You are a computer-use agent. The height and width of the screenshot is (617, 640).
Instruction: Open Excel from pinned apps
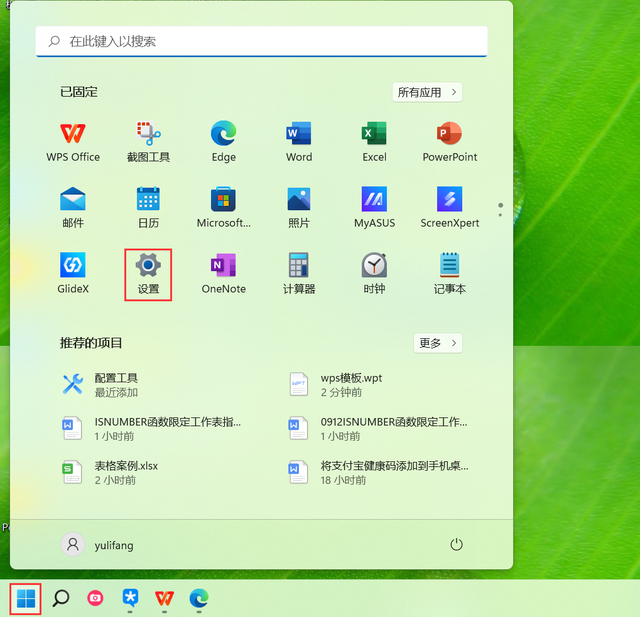click(x=374, y=142)
